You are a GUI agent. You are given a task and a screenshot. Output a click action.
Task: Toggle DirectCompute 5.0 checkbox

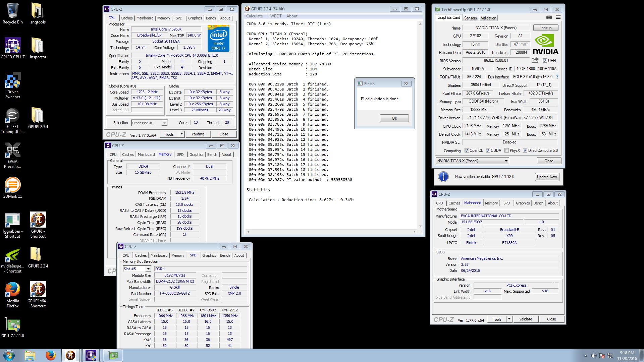[525, 150]
